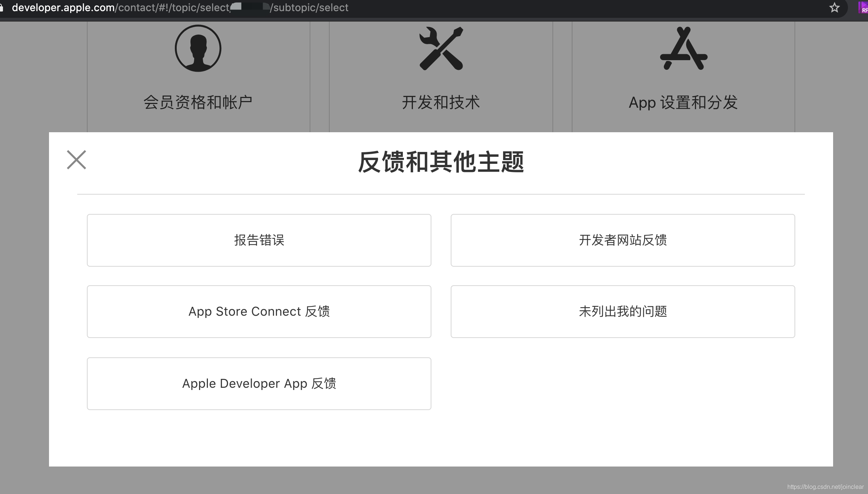Click the wrench and screwdriver icon
868x494 pixels.
click(441, 48)
